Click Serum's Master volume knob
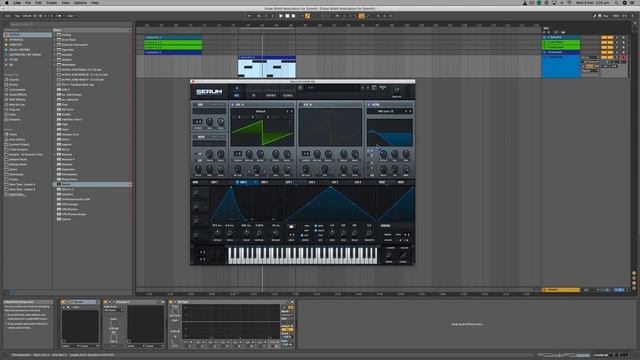Viewport: 640px width, 360px height. (x=396, y=91)
